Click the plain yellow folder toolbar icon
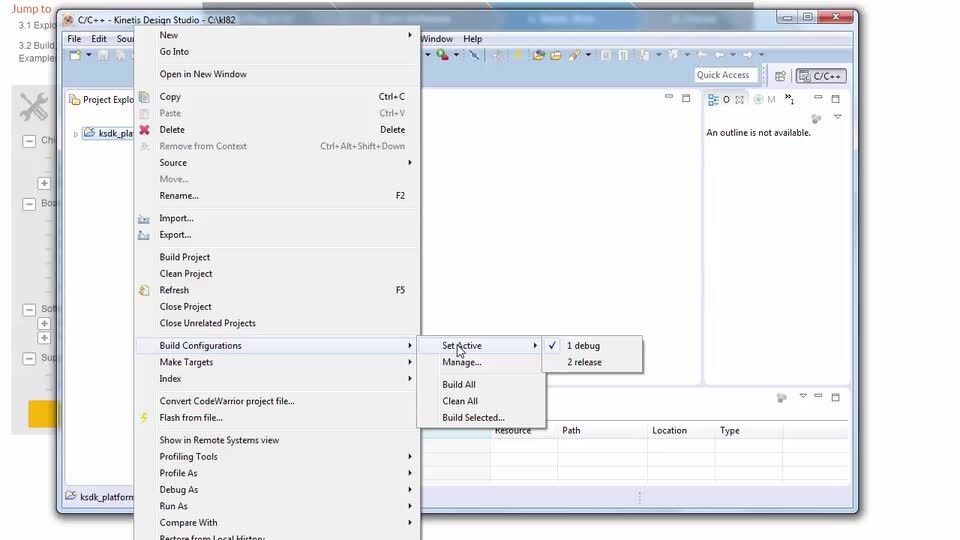Viewport: 960px width, 540px height. coord(556,55)
